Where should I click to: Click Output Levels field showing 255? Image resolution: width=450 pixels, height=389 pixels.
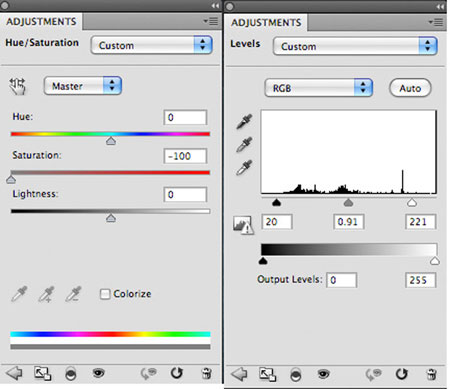click(x=421, y=280)
